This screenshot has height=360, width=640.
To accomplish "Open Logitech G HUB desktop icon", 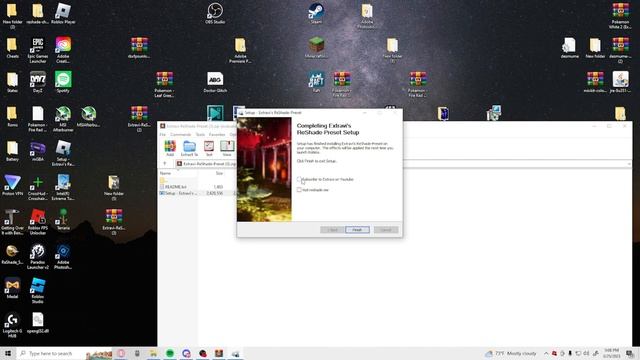I will [x=12, y=325].
